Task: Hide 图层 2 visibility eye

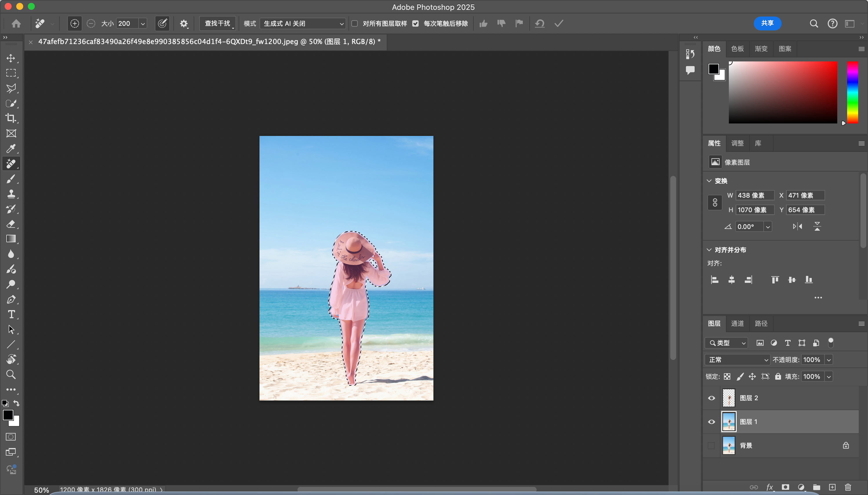Action: [711, 398]
